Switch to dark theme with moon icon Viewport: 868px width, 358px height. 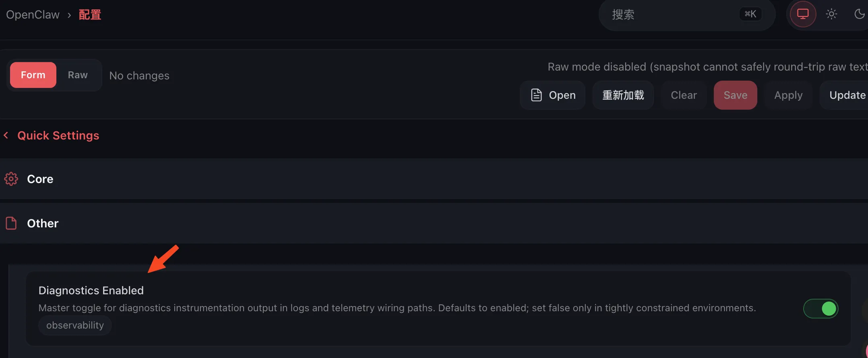(860, 14)
